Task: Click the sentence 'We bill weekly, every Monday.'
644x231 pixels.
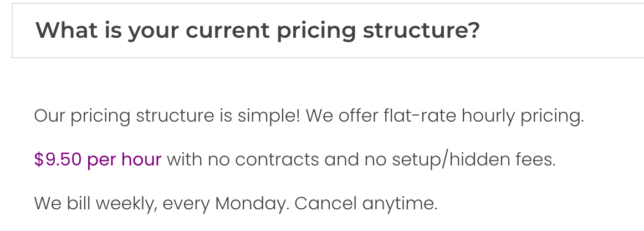Action: (161, 203)
